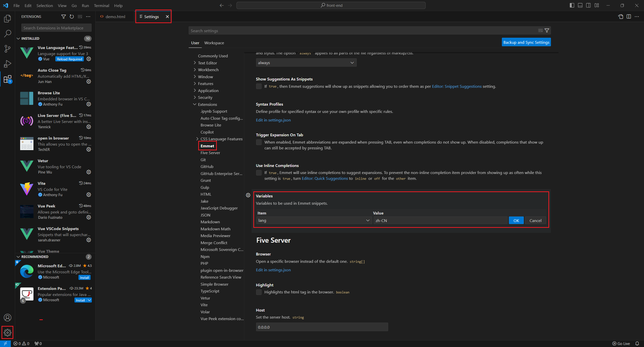The height and width of the screenshot is (347, 644).
Task: Filter extensions with the funnel icon
Action: click(64, 17)
